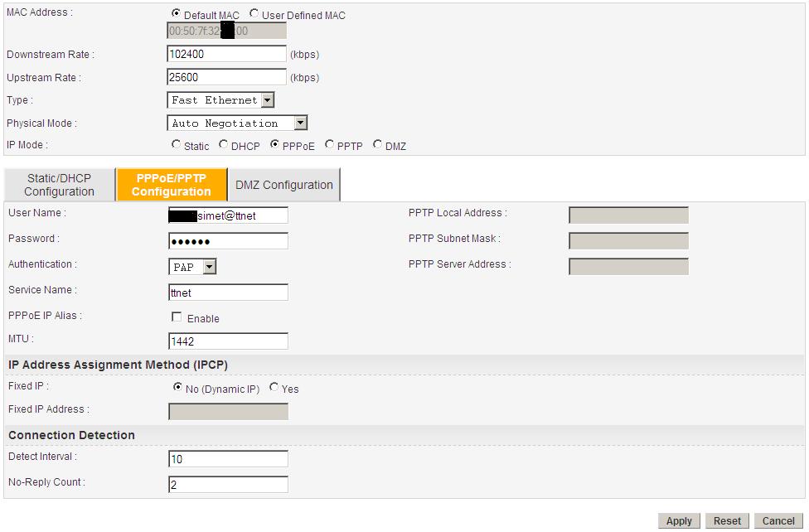Click the Downstream Rate input field

click(227, 54)
